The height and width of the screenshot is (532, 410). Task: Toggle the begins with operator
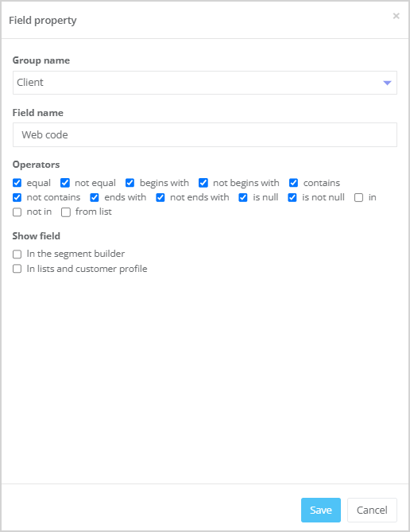(x=130, y=183)
